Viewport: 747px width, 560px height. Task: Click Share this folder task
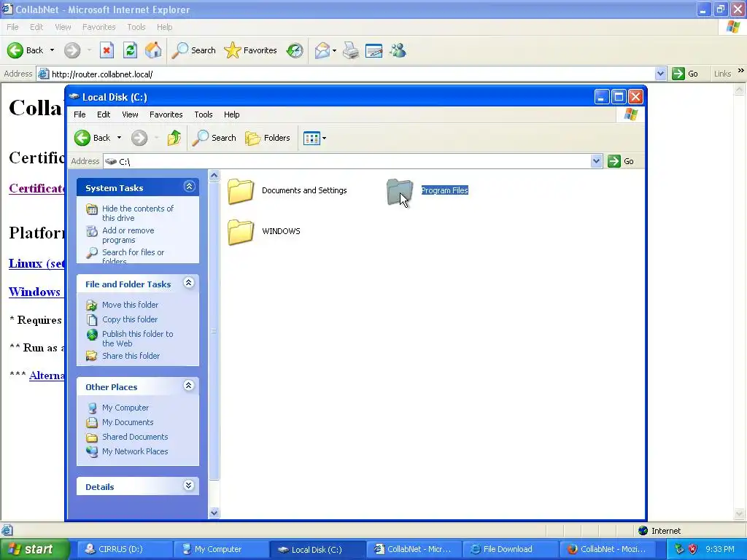tap(131, 356)
